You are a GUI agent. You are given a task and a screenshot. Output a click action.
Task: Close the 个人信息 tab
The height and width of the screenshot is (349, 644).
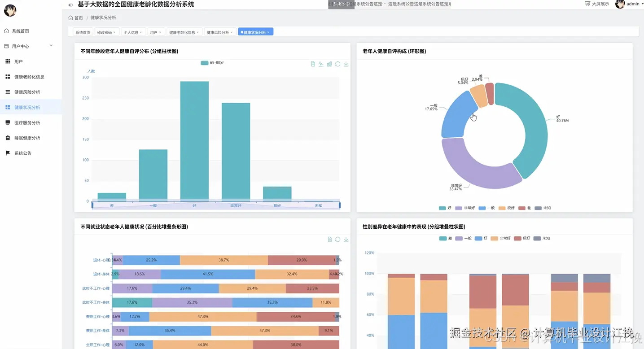141,32
